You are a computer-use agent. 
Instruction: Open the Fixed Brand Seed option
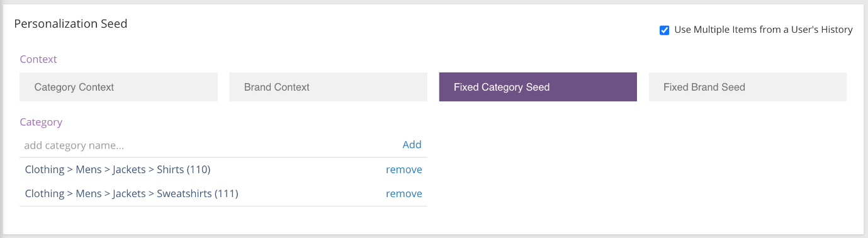(748, 87)
